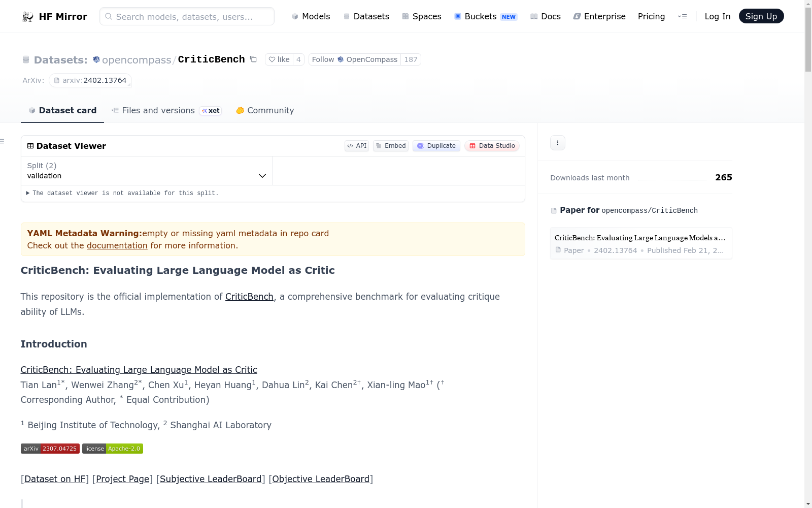Click the page scrollbar down arrow

808,503
